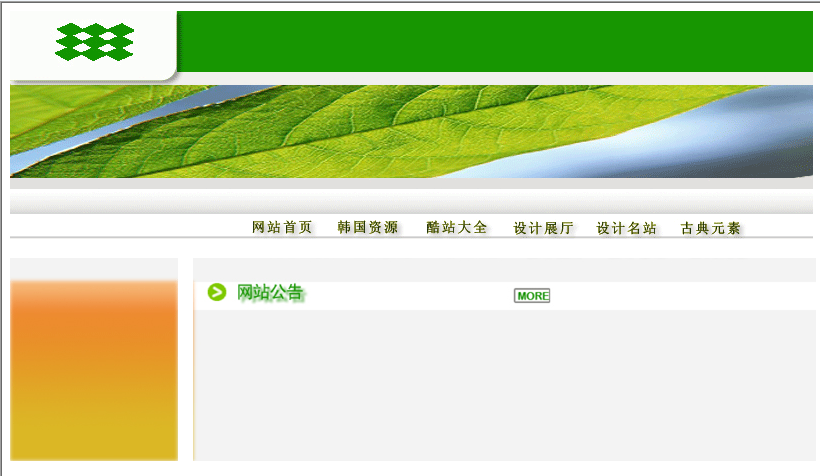Viewport: 820px width, 476px height.
Task: Select the 酷站大全 menu item
Action: coord(456,228)
